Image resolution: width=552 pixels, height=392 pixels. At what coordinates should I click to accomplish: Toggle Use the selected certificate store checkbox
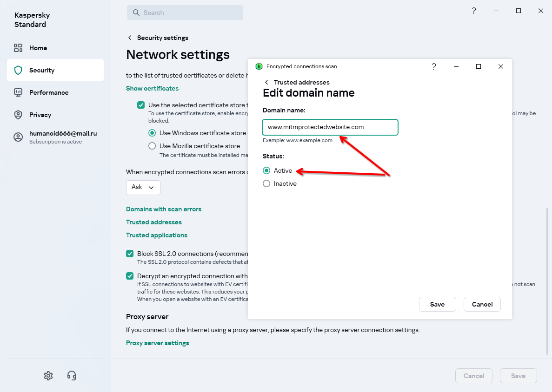point(141,105)
